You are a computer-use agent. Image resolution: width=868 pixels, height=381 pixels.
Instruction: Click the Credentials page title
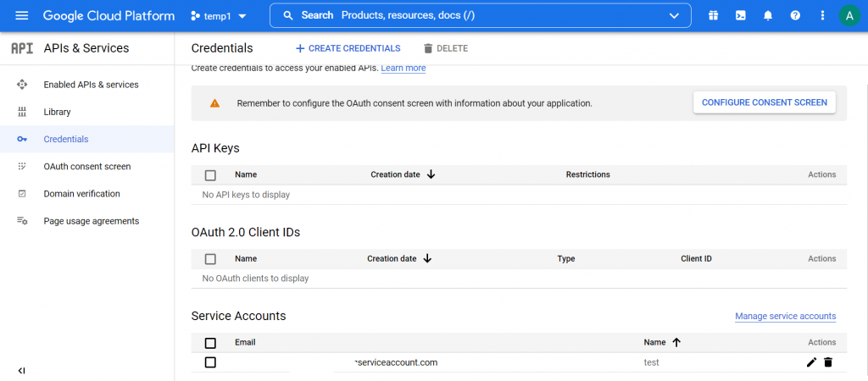222,48
